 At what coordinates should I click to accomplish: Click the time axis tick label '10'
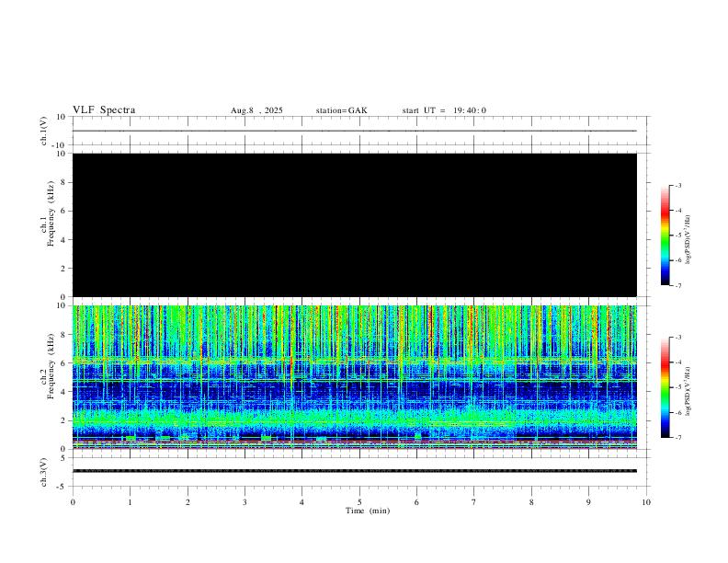(x=646, y=502)
